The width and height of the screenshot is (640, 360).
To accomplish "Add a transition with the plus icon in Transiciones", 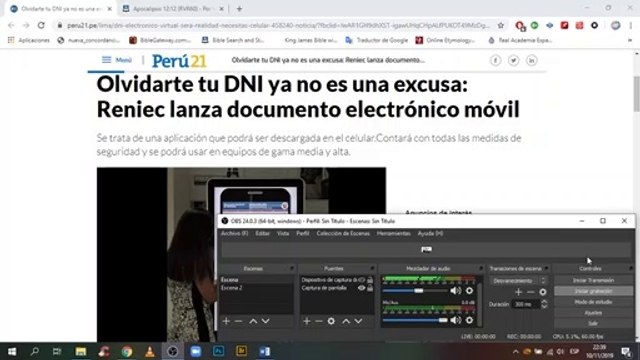I will coord(518,292).
